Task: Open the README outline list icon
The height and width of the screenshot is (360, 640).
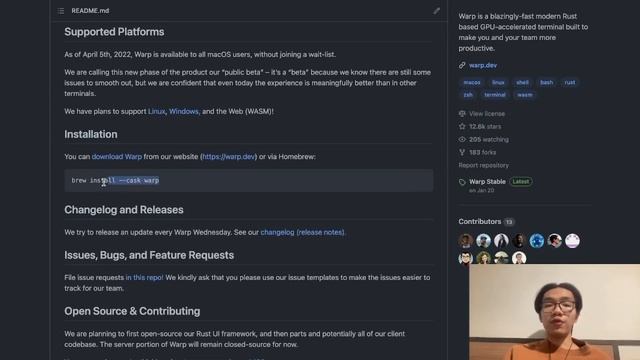Action: click(61, 11)
